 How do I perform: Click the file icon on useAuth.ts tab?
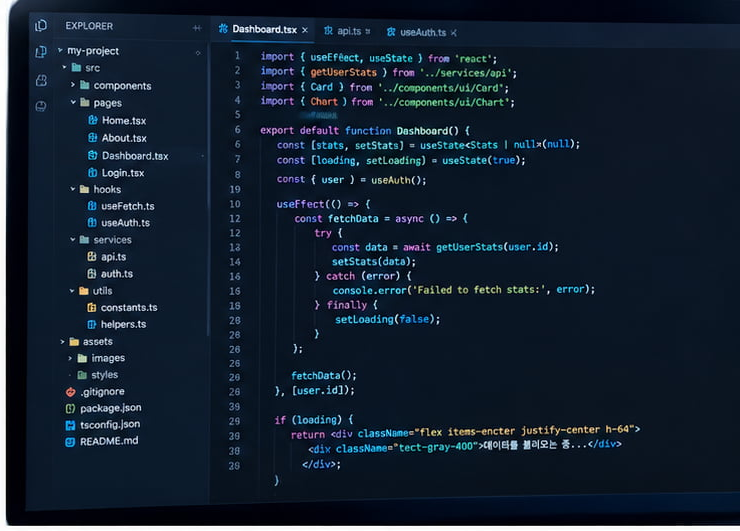[x=391, y=32]
